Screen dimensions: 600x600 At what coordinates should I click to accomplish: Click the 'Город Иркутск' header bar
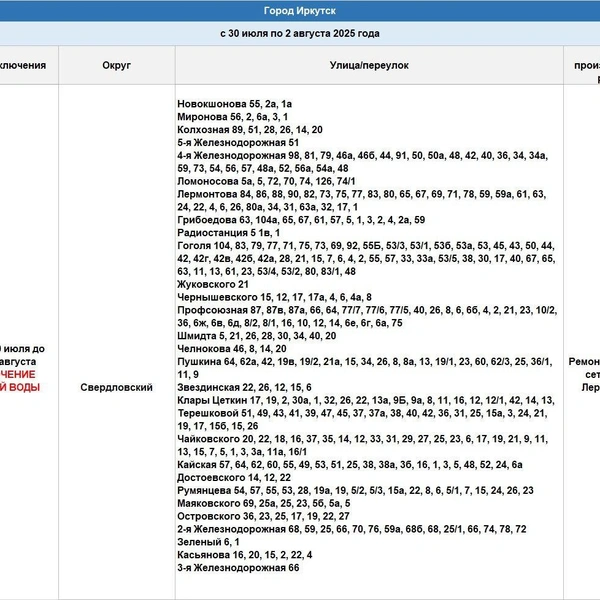(300, 11)
